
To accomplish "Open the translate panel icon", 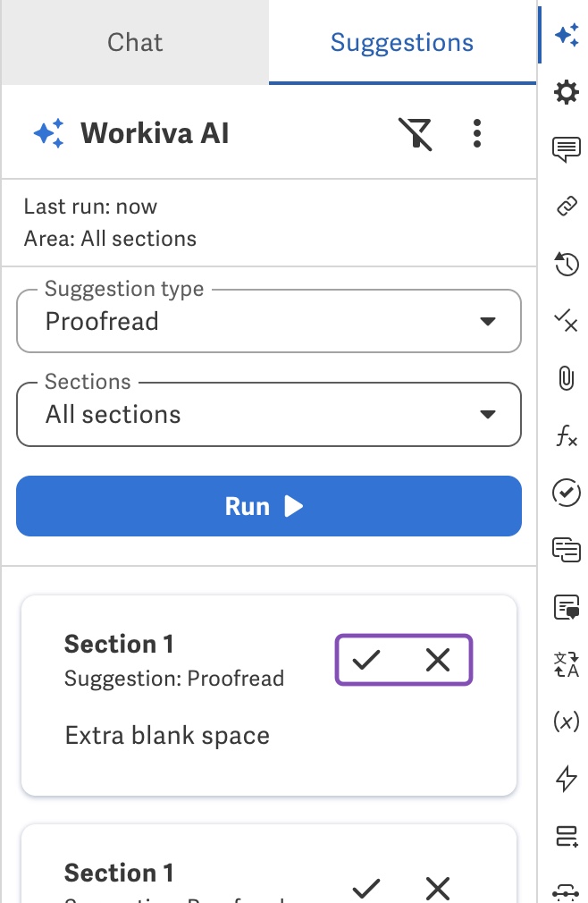I will (567, 664).
